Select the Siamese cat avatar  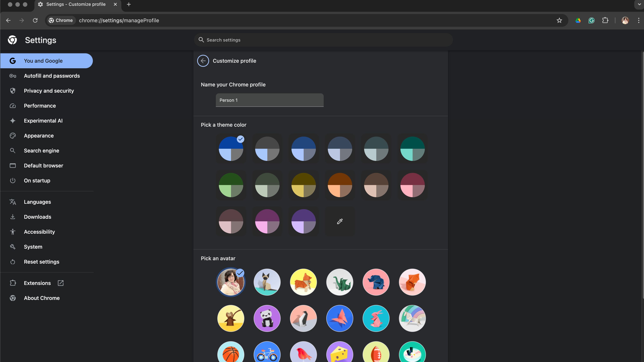[x=267, y=282]
